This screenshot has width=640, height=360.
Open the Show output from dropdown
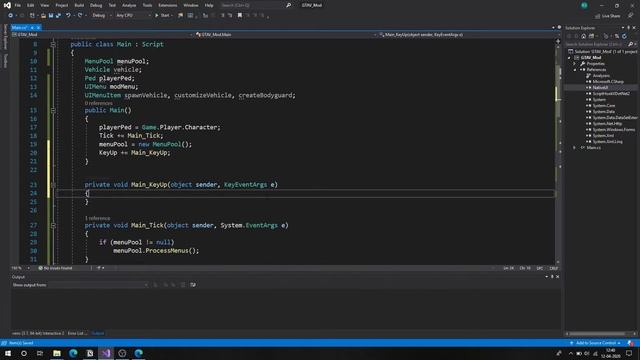[x=80, y=285]
